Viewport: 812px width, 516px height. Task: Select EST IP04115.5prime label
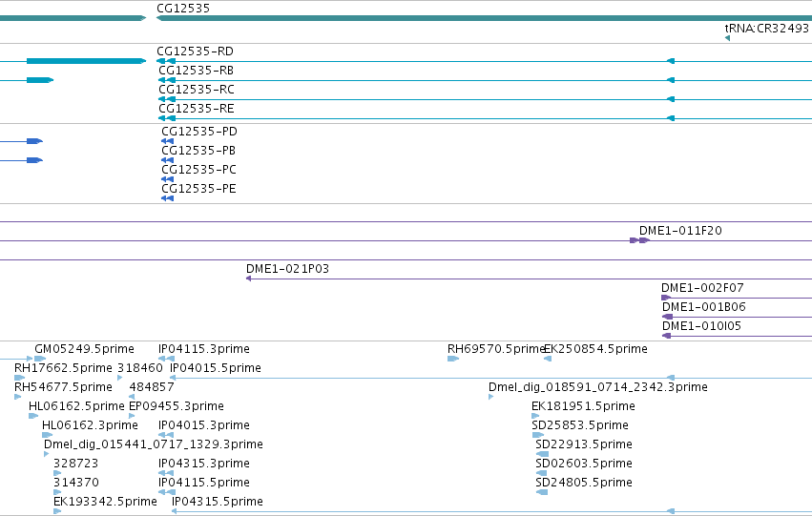(204, 484)
